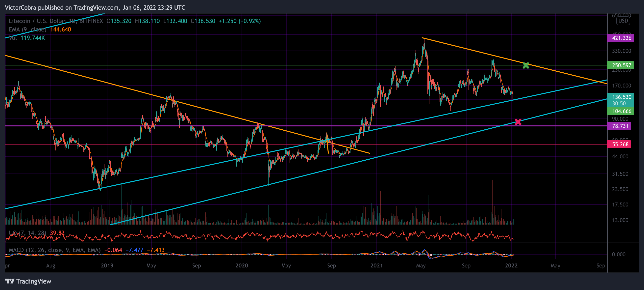The image size is (644, 290).
Task: Click the MACD value -7.477
Action: (134, 250)
